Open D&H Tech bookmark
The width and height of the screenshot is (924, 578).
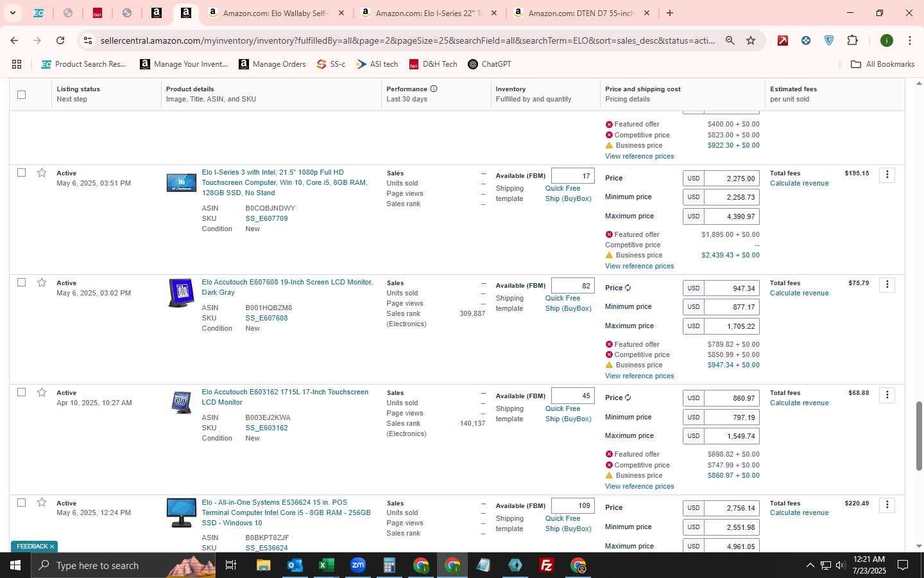point(433,64)
